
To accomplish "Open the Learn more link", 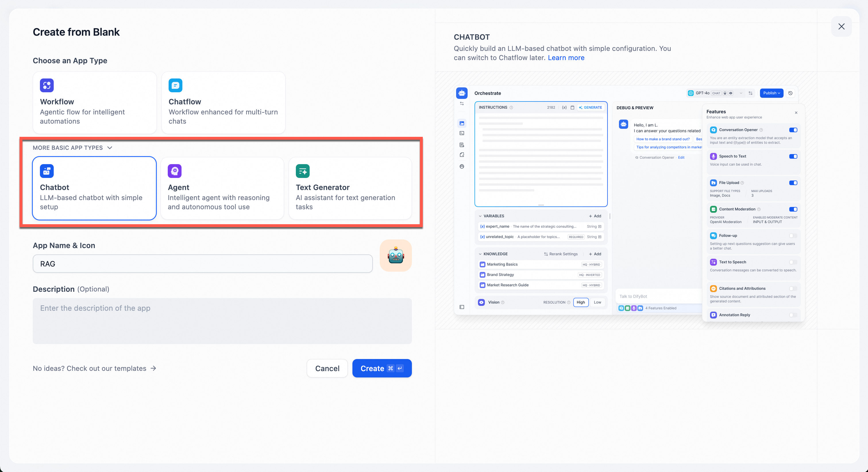I will [566, 58].
